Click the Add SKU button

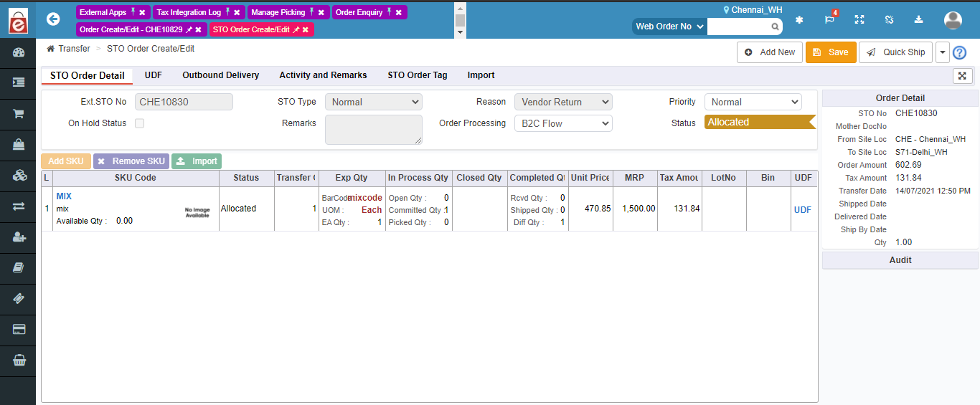click(x=66, y=161)
